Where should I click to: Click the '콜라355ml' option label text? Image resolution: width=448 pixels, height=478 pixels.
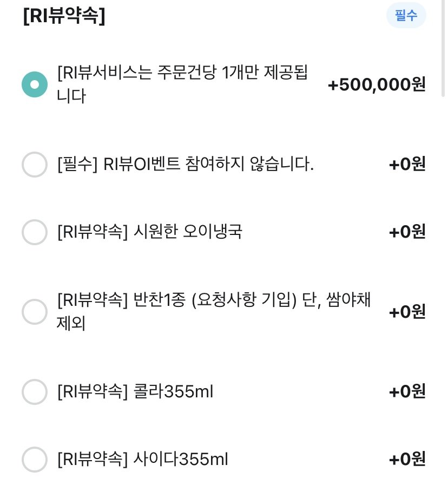click(135, 391)
